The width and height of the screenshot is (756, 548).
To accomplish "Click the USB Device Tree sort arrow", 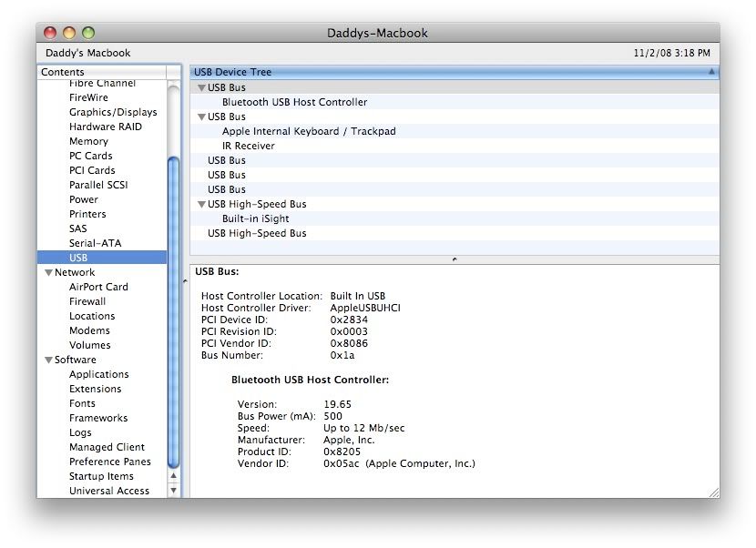I will 711,72.
